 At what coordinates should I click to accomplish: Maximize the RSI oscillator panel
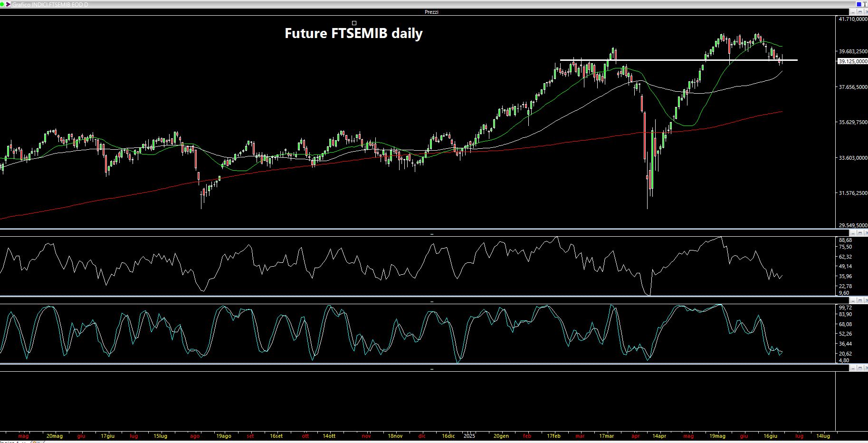coord(860,233)
